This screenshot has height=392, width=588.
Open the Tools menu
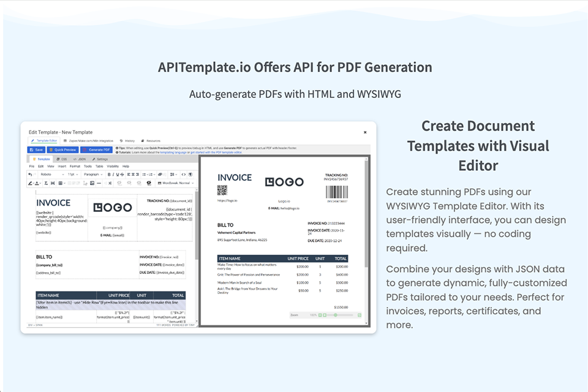click(88, 166)
